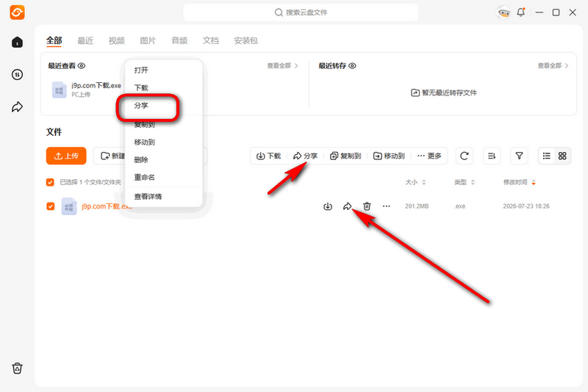Expand 查看全部 under 最近转存
The height and width of the screenshot is (392, 588).
553,66
